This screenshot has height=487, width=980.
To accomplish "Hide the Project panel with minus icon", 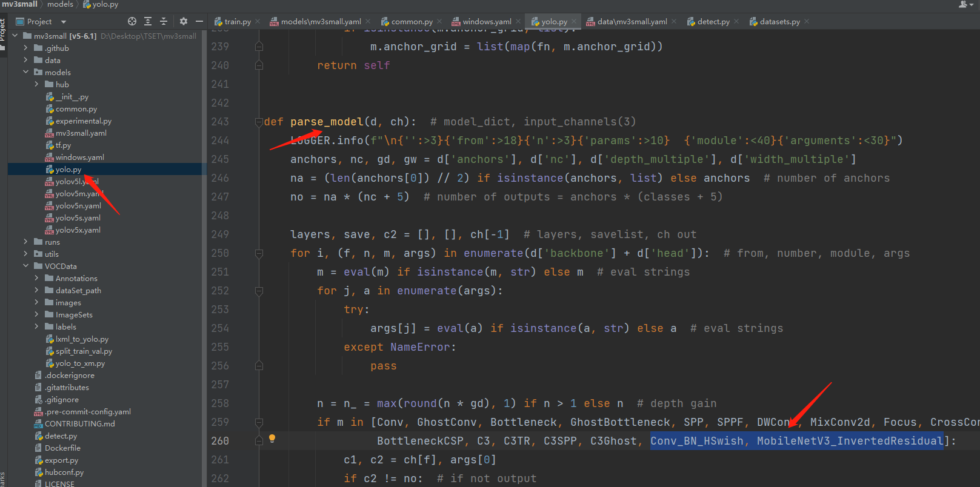I will click(x=199, y=21).
